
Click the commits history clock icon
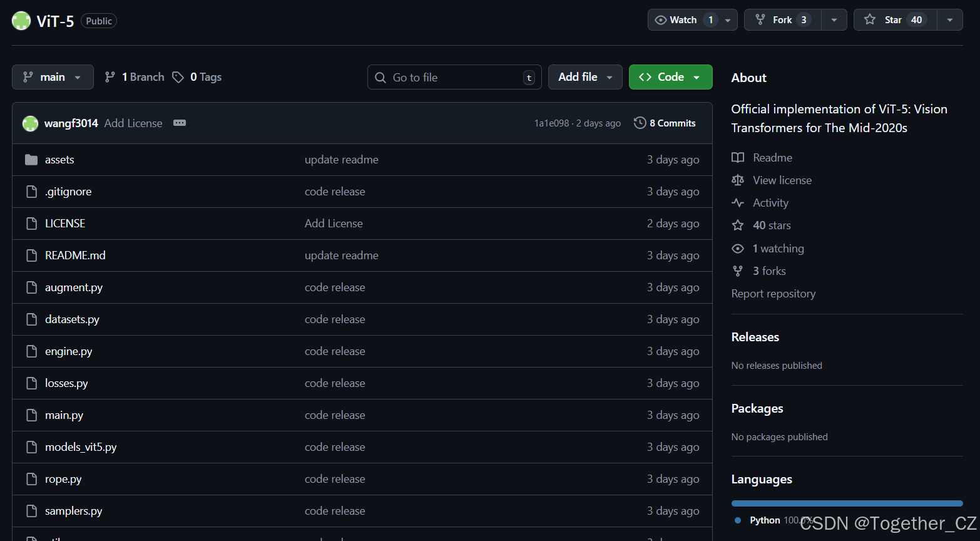click(x=640, y=123)
